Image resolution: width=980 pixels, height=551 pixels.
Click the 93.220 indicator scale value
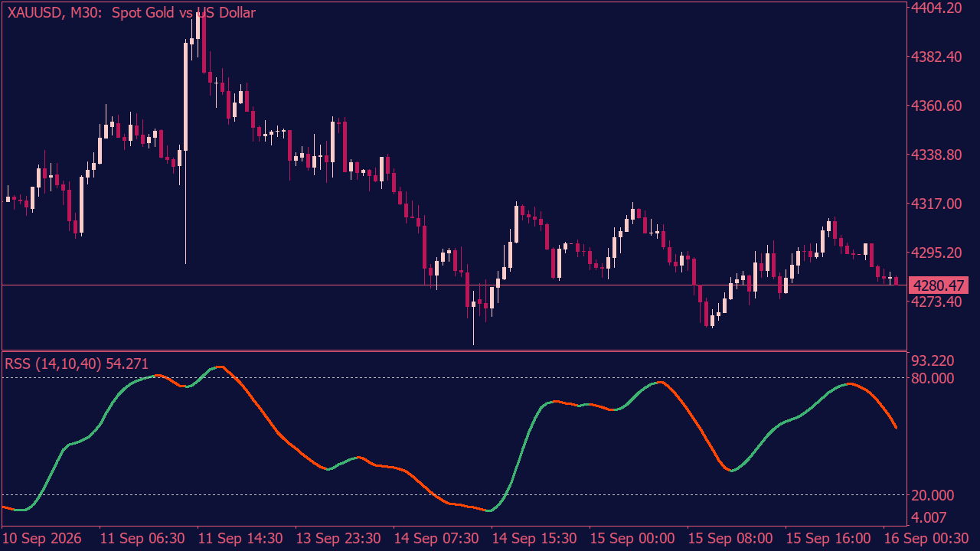[x=933, y=360]
